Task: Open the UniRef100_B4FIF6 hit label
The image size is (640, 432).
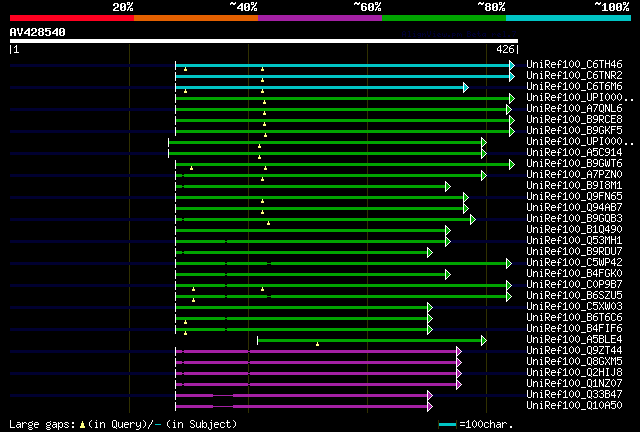Action: 574,329
